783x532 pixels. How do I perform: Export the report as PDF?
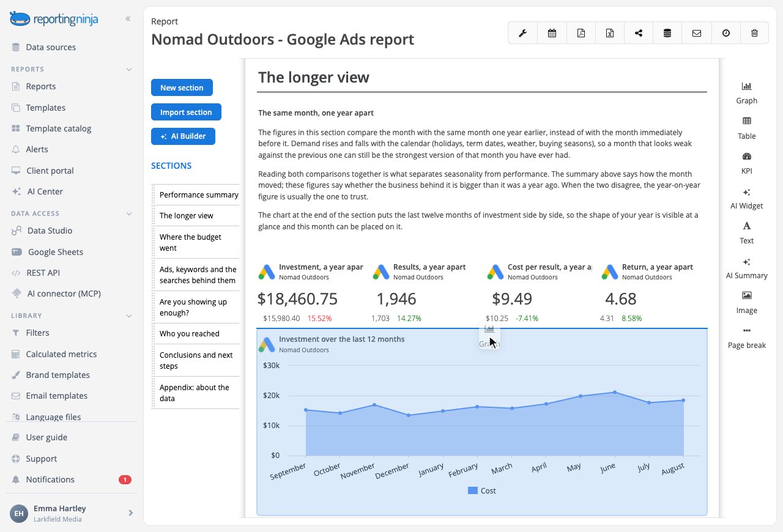581,33
